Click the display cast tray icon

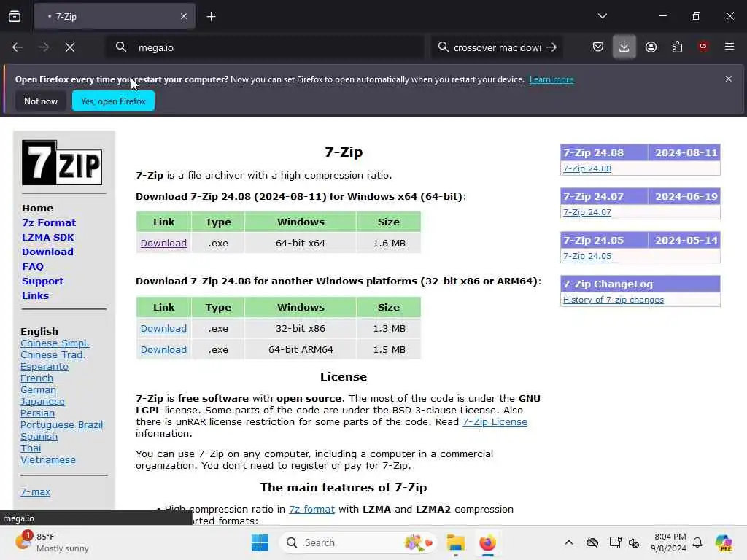(x=615, y=542)
